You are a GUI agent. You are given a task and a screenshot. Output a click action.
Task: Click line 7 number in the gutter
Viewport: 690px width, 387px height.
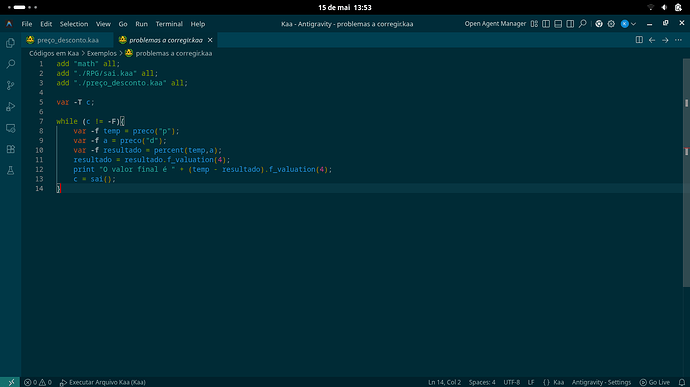pyautogui.click(x=41, y=121)
